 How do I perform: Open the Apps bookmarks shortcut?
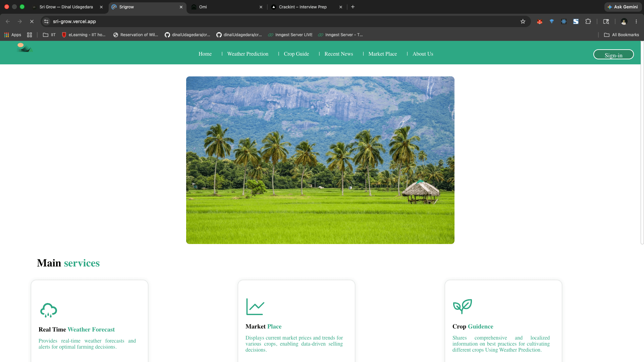13,35
